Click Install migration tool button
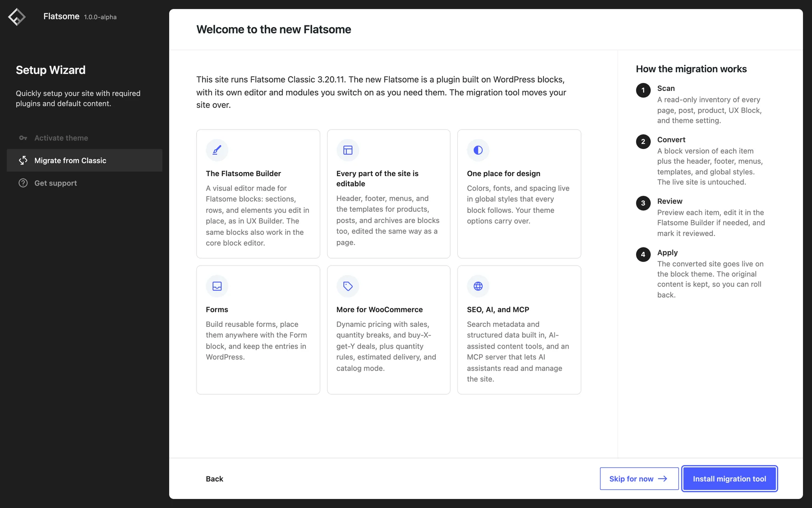This screenshot has width=812, height=508. [x=729, y=479]
